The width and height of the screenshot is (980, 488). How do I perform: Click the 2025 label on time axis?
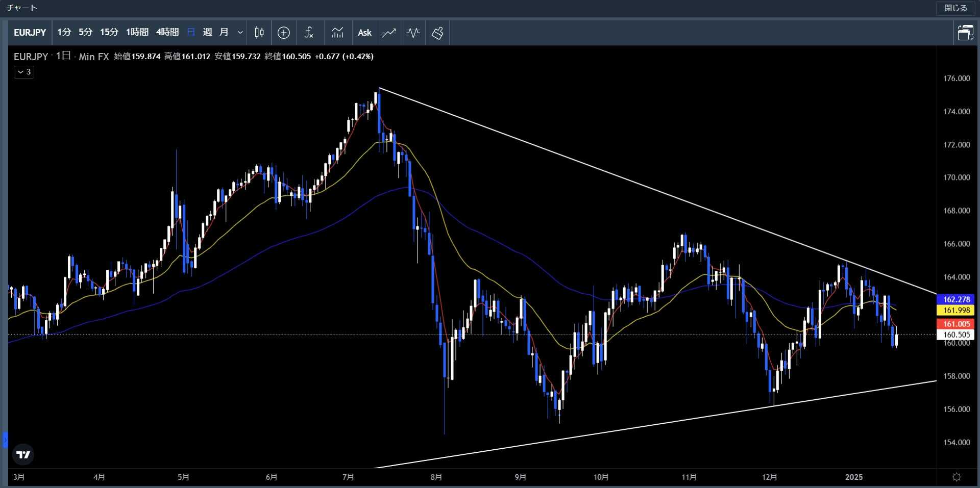(854, 477)
